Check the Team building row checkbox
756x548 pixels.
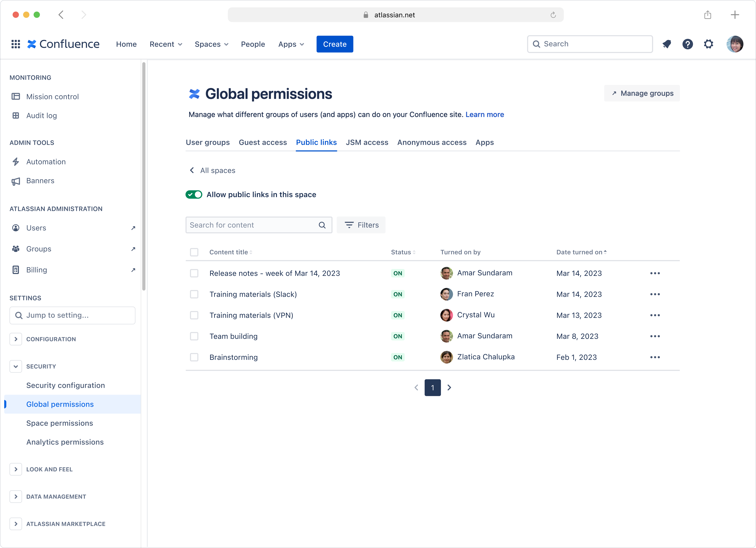(x=194, y=336)
